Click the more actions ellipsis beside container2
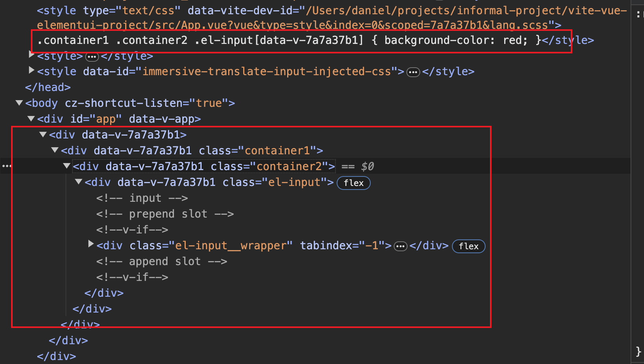 point(6,166)
